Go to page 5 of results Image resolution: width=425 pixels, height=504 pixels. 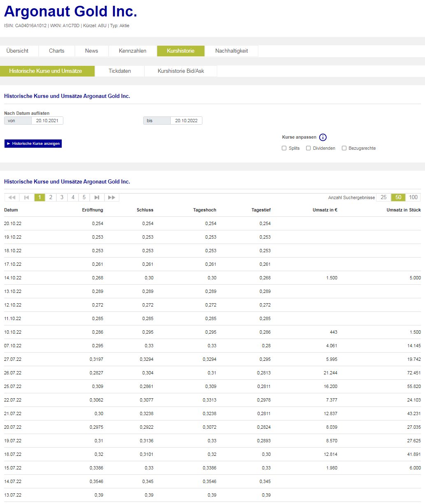point(84,197)
